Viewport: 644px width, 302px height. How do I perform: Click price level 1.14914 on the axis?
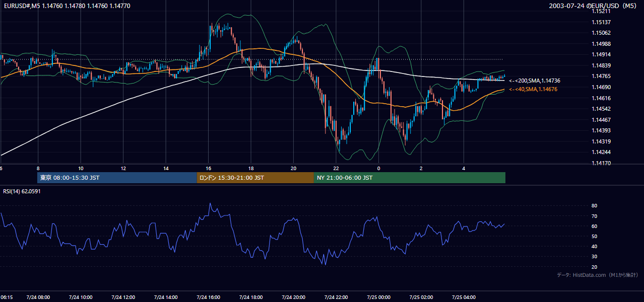pyautogui.click(x=601, y=54)
